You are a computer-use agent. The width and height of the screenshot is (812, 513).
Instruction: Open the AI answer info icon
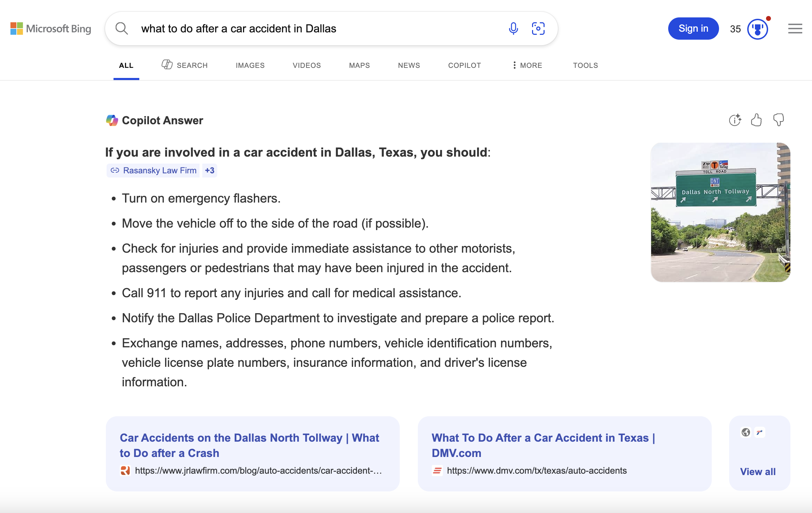click(735, 120)
